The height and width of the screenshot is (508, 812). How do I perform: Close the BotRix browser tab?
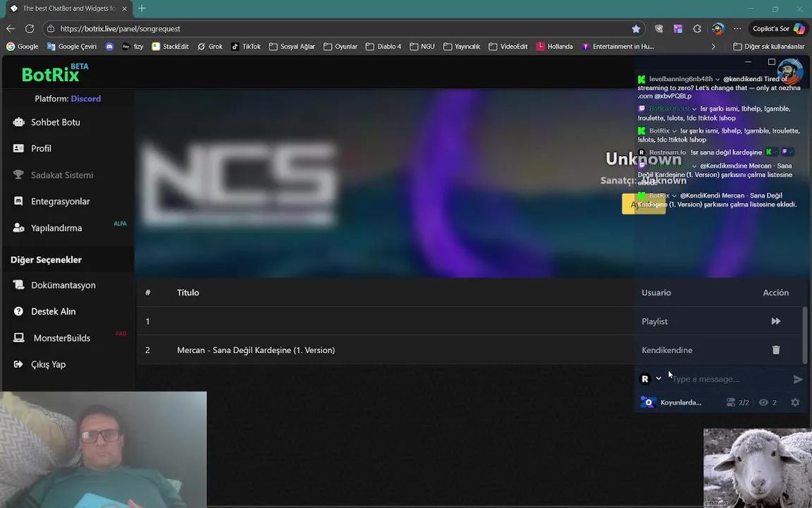pyautogui.click(x=124, y=8)
